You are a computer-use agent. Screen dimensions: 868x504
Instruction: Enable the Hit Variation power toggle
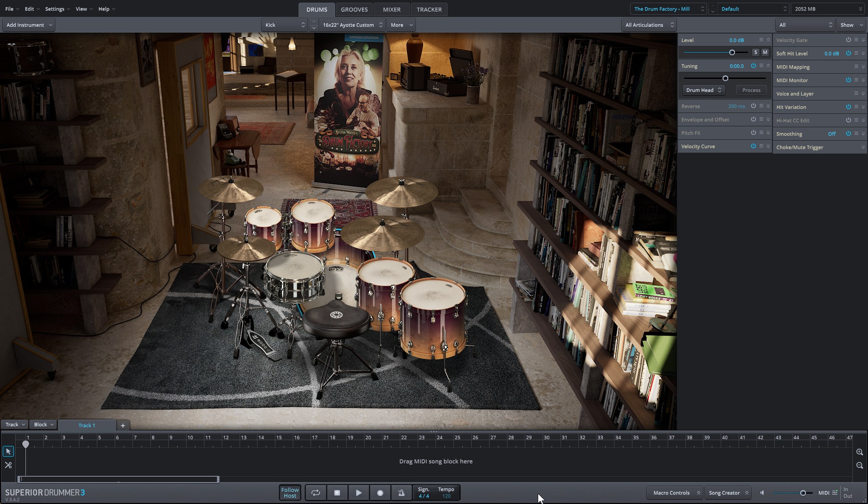click(848, 107)
